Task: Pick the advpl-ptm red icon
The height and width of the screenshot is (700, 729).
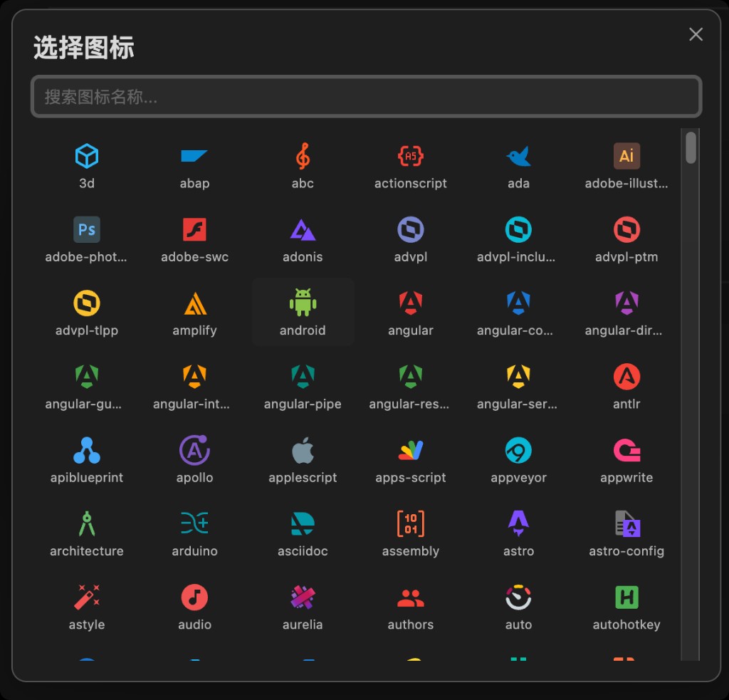Action: [x=626, y=229]
